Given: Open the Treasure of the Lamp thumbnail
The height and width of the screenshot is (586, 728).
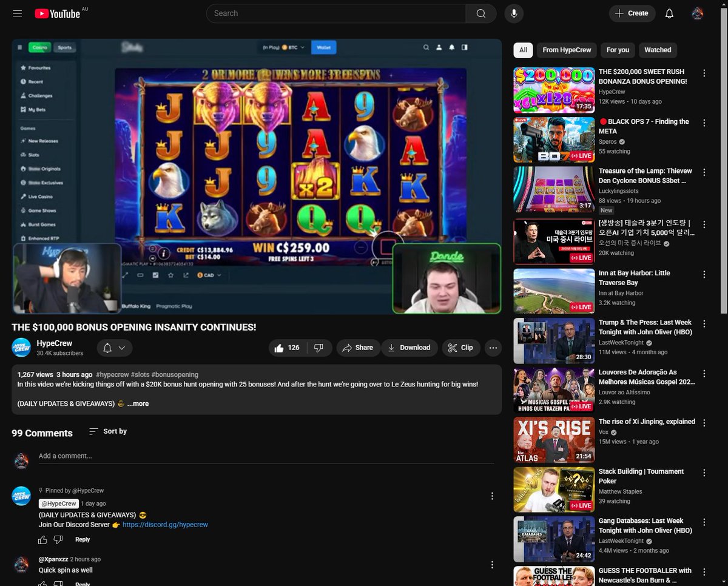Looking at the screenshot, I should (x=554, y=189).
